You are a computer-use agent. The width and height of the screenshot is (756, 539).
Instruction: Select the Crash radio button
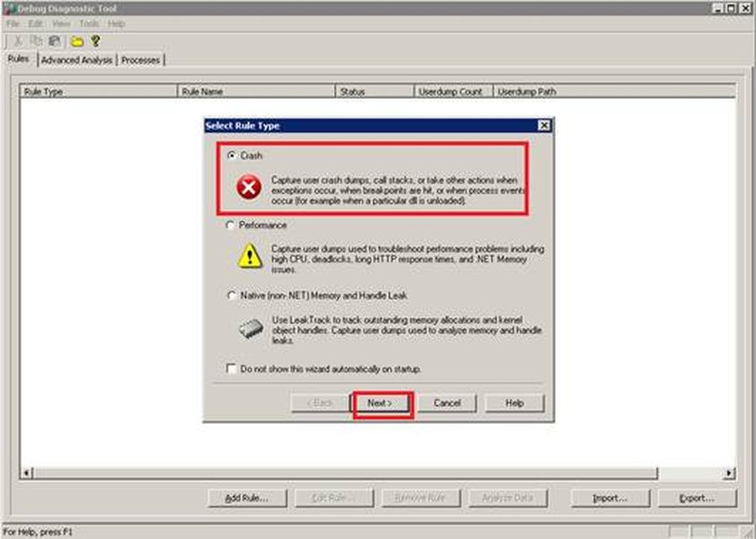[232, 155]
